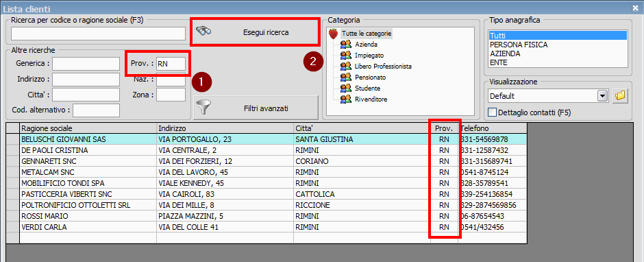Sort by the Prov. column header
The image size is (644, 262).
pos(444,128)
